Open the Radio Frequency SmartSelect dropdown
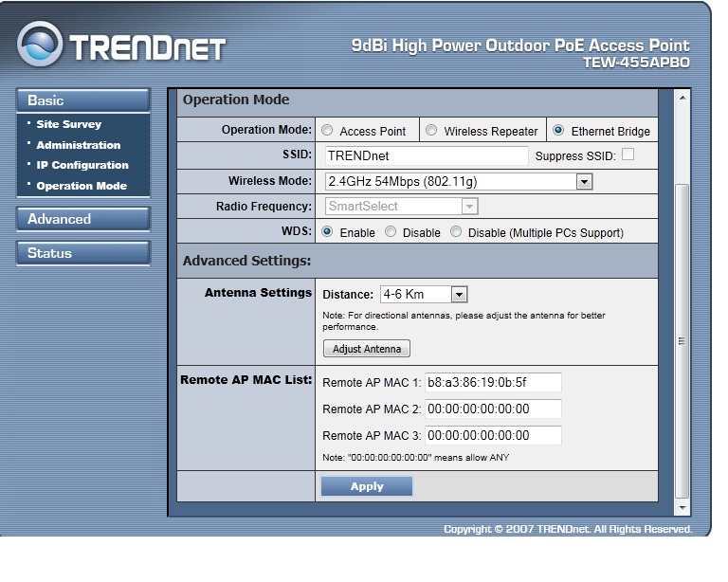728x582 pixels. pos(470,207)
